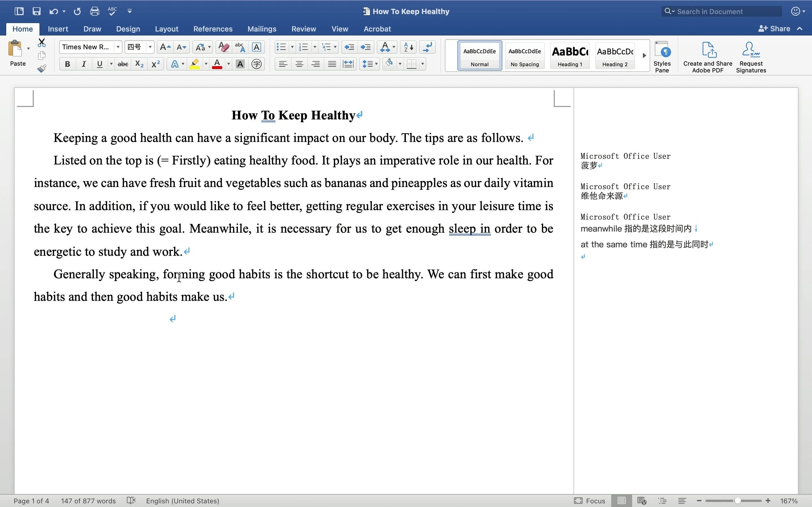Image resolution: width=812 pixels, height=507 pixels.
Task: Click the Share button
Action: (x=775, y=28)
